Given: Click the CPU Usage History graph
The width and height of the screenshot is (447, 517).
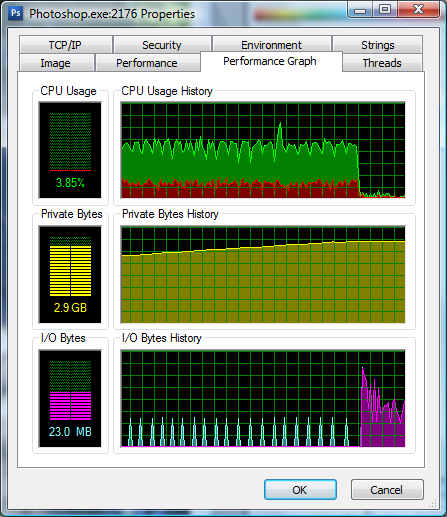Looking at the screenshot, I should point(263,150).
